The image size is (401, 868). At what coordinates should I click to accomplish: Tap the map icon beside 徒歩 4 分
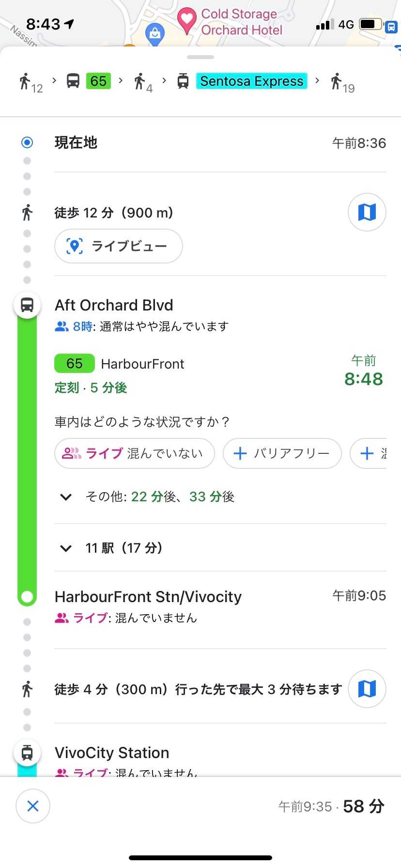[367, 688]
